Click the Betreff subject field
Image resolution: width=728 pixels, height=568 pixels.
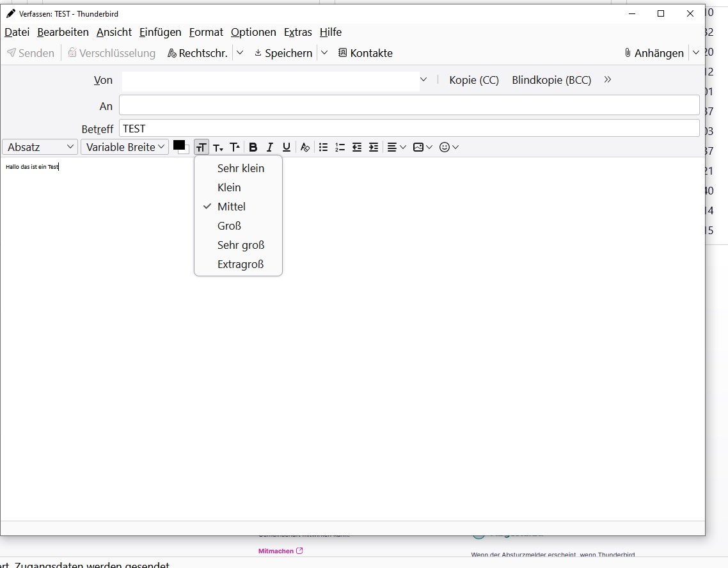(409, 128)
